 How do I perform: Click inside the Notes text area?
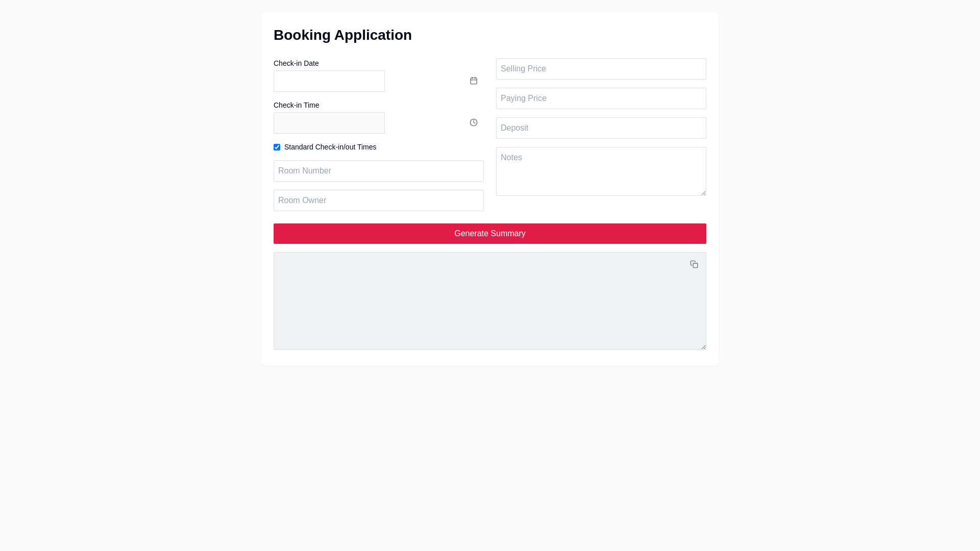[601, 171]
